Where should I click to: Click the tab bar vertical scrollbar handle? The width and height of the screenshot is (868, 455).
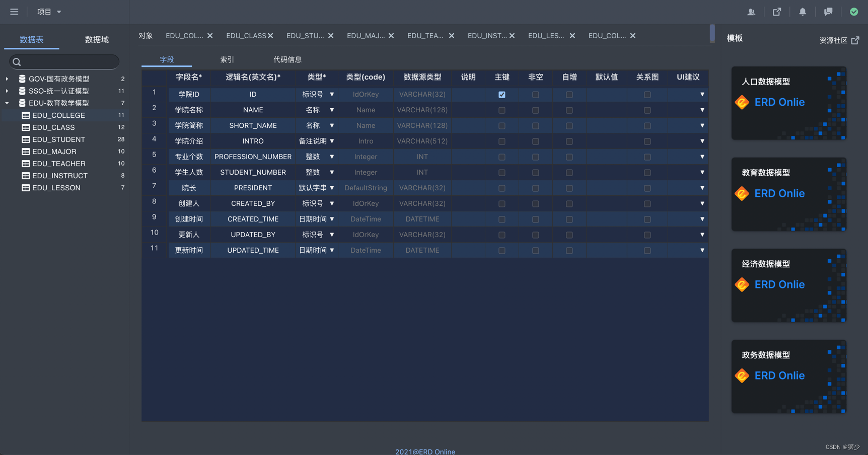click(712, 33)
